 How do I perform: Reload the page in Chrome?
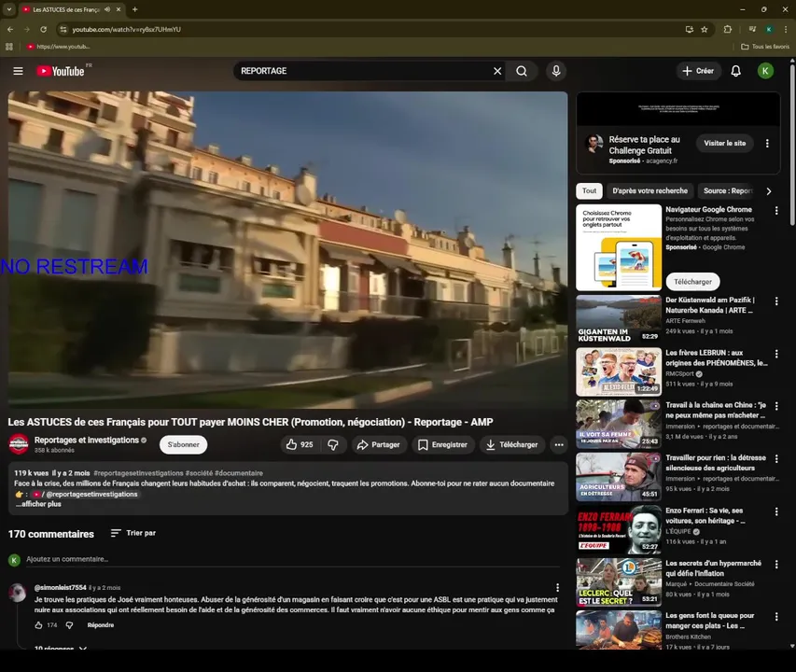tap(43, 30)
